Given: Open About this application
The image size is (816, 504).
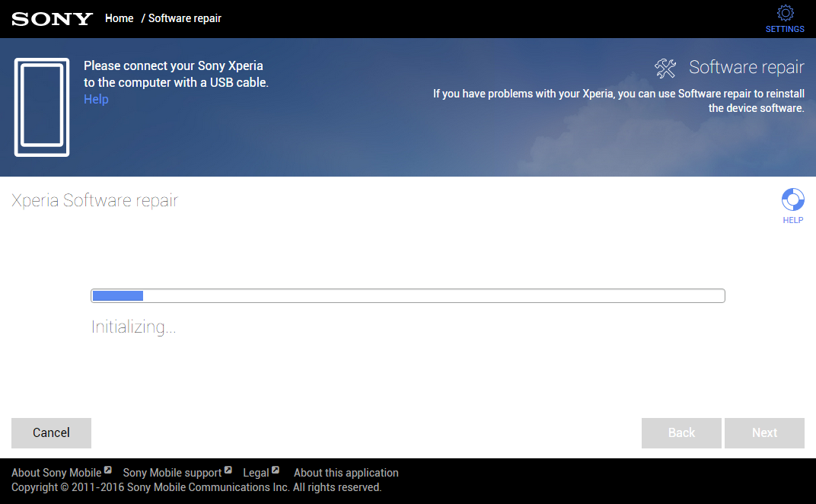Looking at the screenshot, I should 346,473.
